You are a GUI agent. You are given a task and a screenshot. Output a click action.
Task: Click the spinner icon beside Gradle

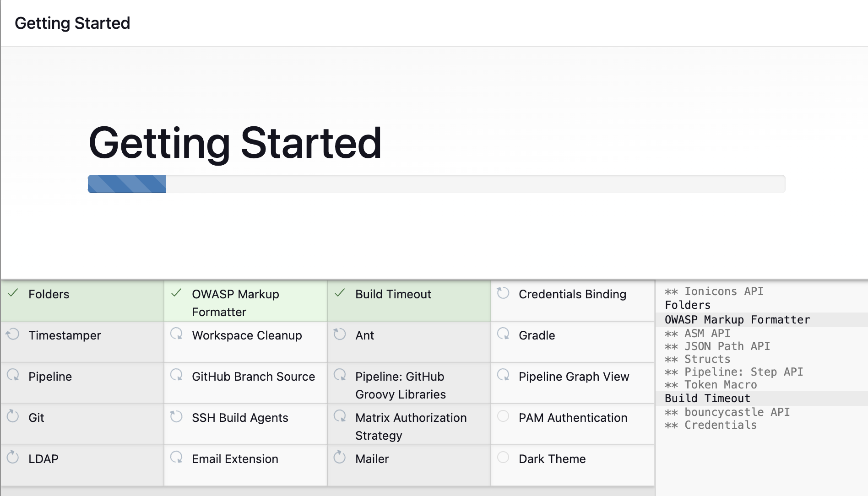pos(503,334)
